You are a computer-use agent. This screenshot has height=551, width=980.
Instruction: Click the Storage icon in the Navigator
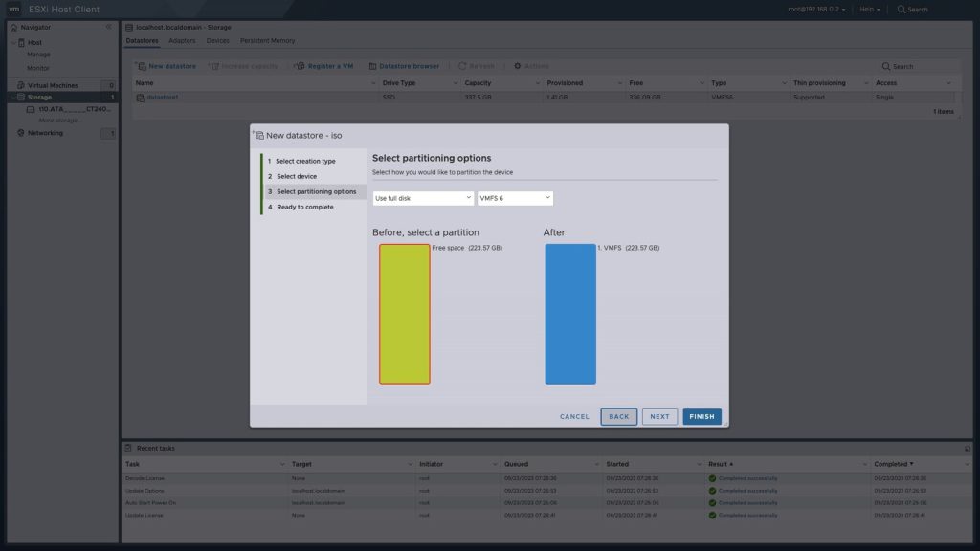21,98
